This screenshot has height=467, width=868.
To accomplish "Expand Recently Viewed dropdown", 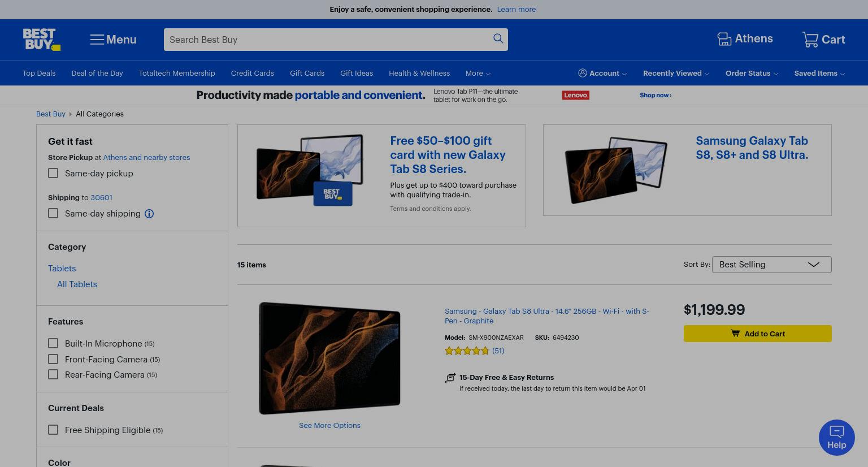I will pos(676,73).
